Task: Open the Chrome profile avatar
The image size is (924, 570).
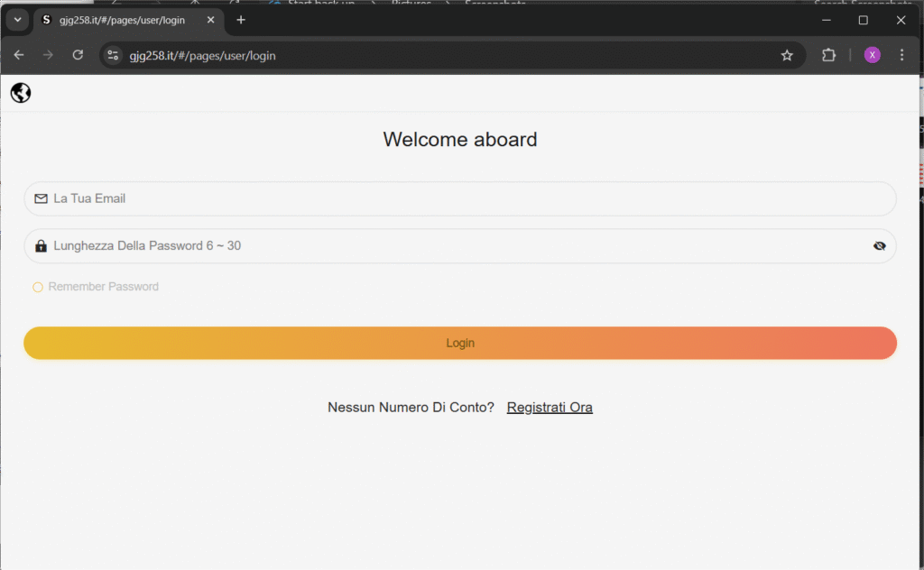Action: coord(872,56)
